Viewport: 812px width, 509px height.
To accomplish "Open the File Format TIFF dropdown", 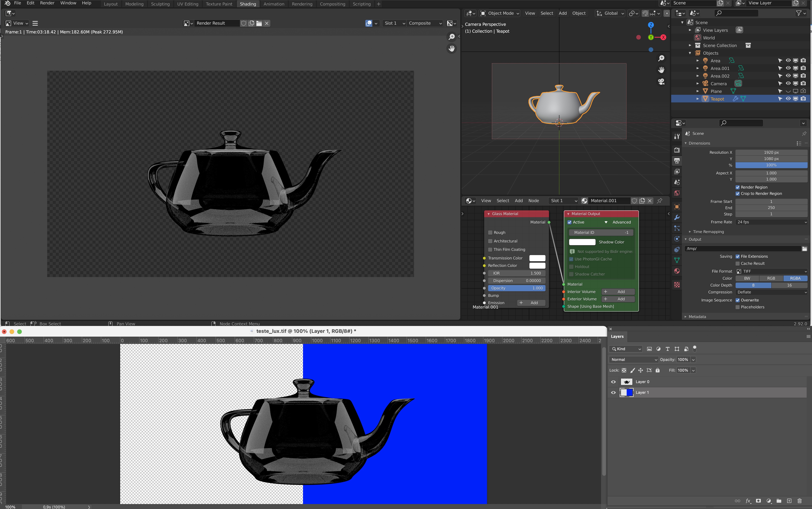I will tap(771, 271).
